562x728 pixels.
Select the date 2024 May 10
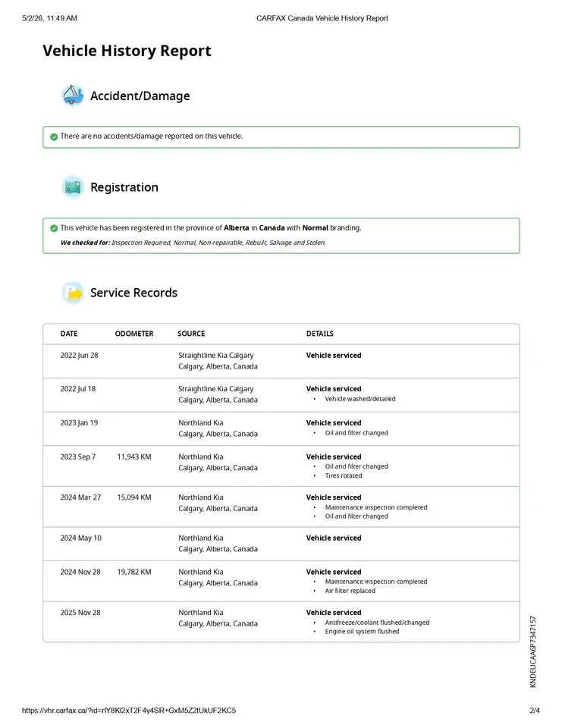pyautogui.click(x=80, y=538)
